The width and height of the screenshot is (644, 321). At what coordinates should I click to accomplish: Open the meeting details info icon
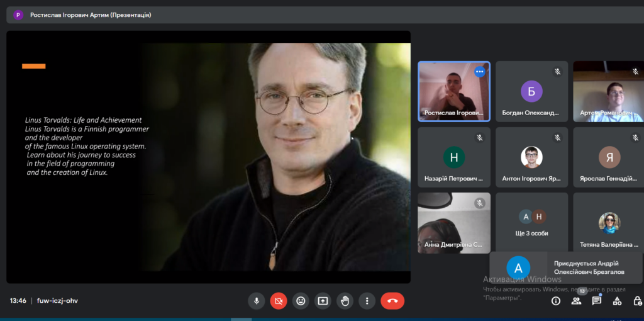point(556,301)
